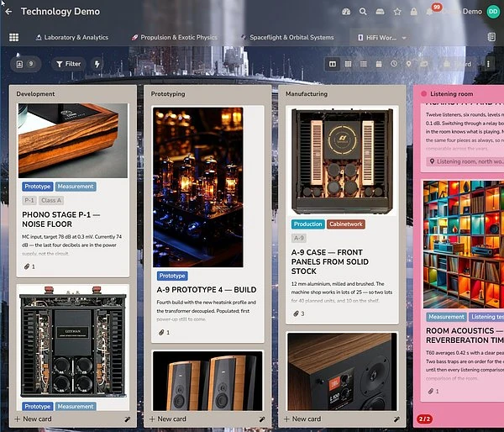504x432 pixels.
Task: Click attachment icon on A-9 Prototype 4 card
Action: point(161,333)
